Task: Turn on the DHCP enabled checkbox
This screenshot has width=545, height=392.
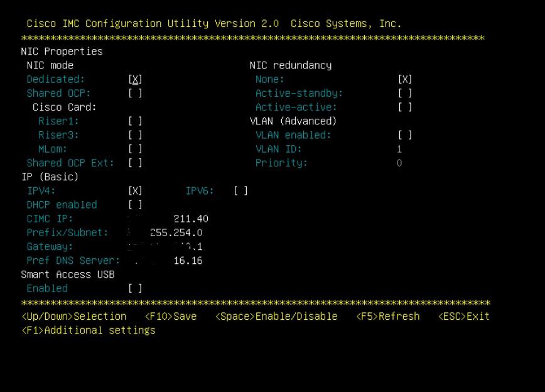Action: (x=135, y=205)
